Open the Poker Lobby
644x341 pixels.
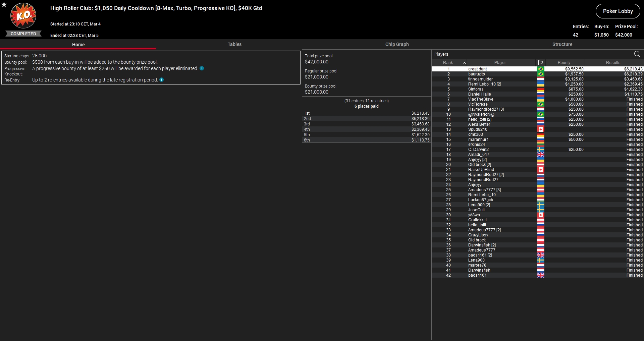618,11
